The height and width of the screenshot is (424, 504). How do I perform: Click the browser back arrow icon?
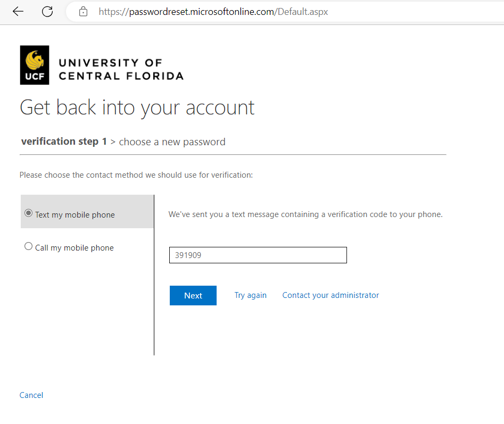coord(18,12)
